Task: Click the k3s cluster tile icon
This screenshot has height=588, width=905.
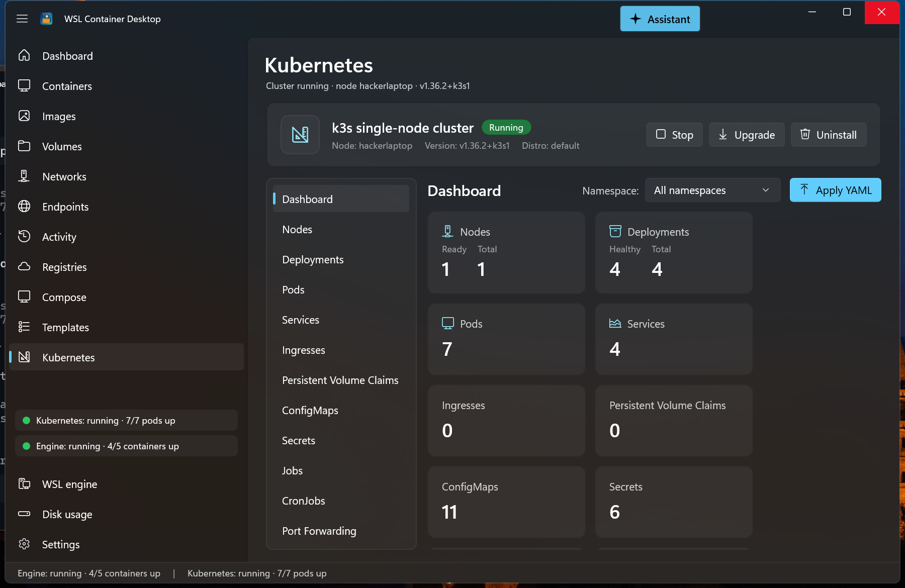Action: (300, 135)
